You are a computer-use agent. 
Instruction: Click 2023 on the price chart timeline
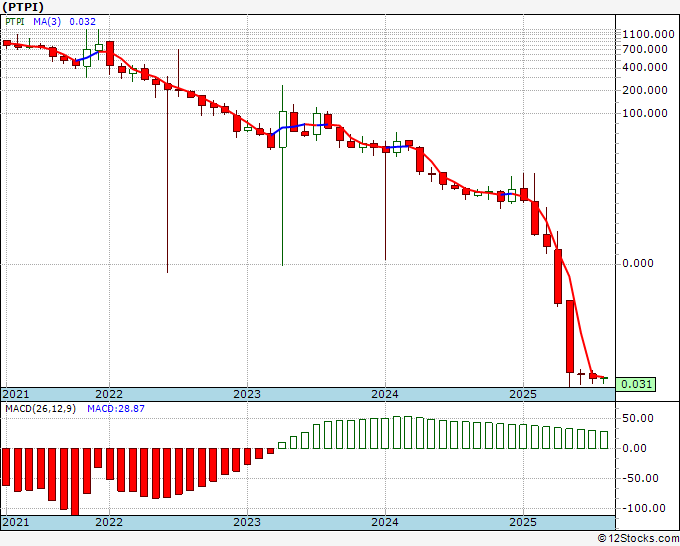click(x=247, y=394)
